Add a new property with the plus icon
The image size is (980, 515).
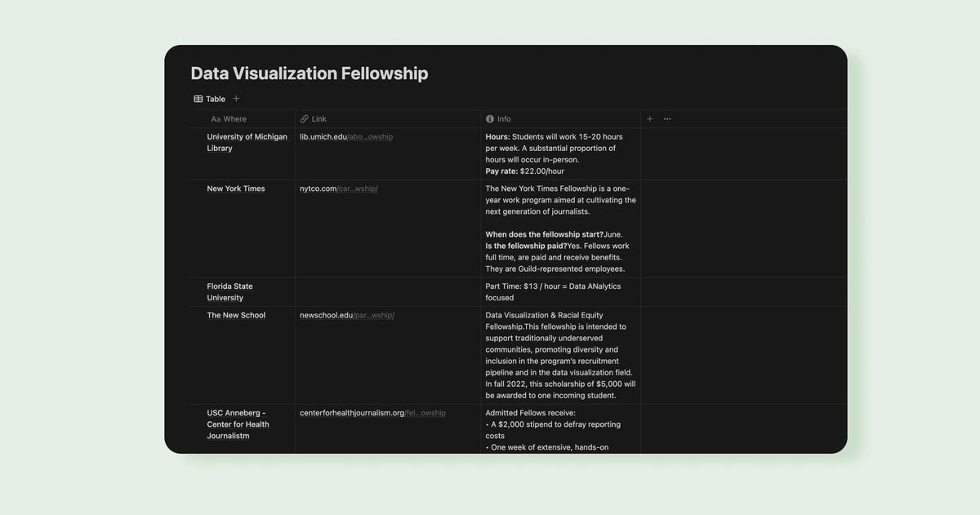point(649,118)
